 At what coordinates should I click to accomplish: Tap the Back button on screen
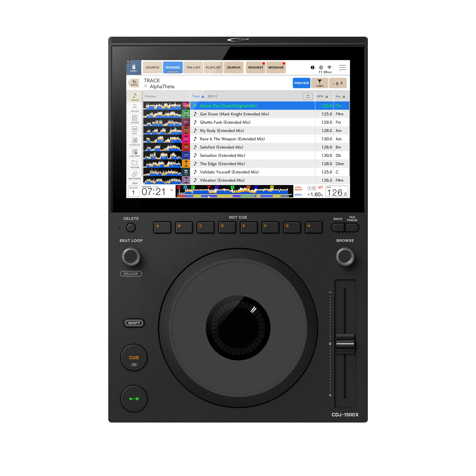134,83
